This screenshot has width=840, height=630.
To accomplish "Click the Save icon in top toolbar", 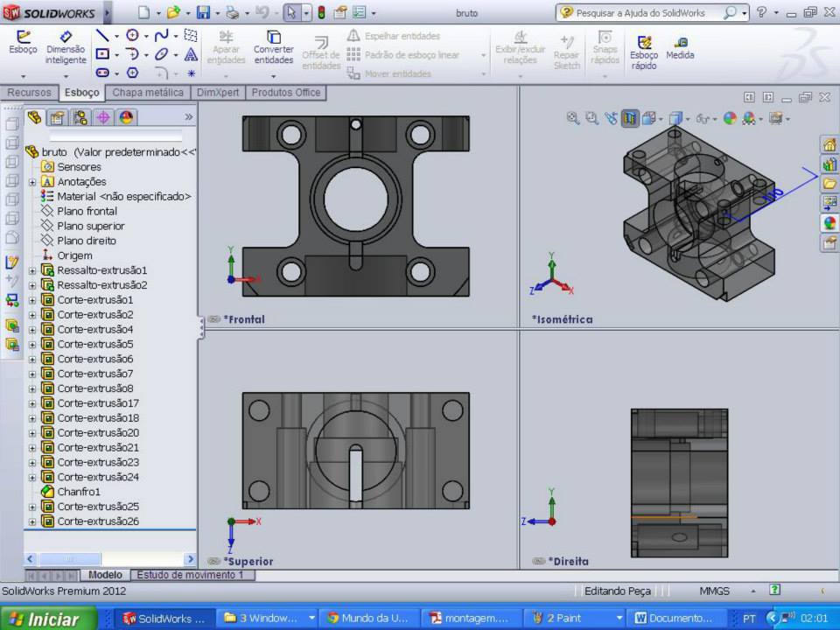I will pos(203,13).
